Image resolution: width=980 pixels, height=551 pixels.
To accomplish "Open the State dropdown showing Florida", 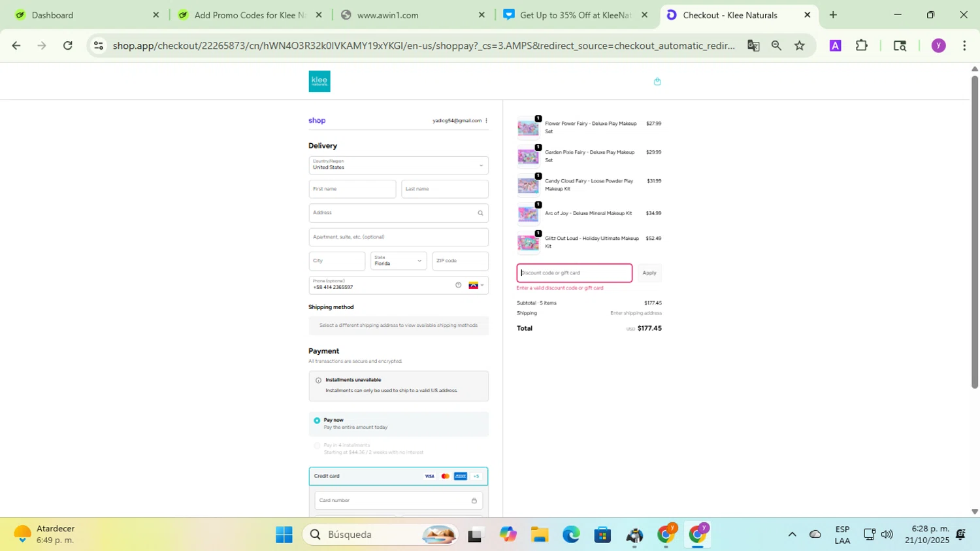I will (x=399, y=261).
